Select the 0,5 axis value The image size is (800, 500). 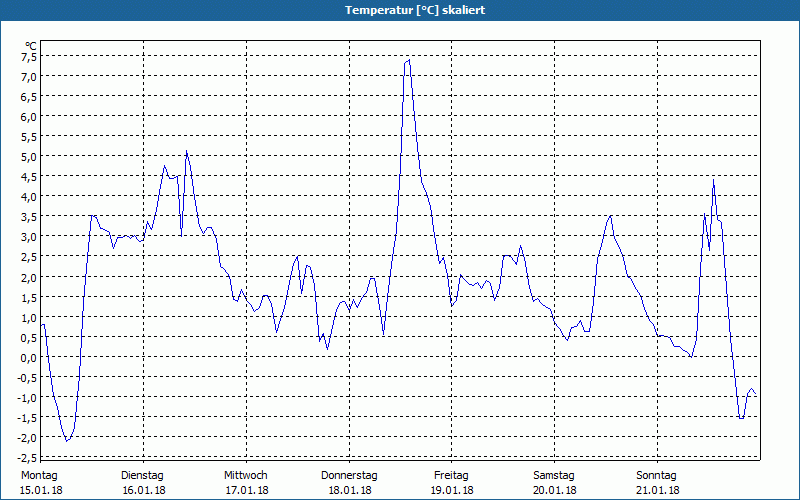click(x=29, y=337)
